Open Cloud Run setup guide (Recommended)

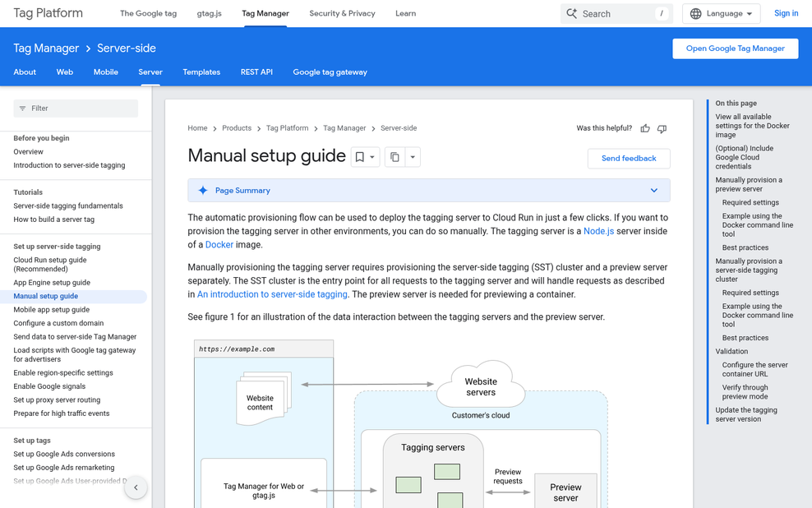[50, 264]
